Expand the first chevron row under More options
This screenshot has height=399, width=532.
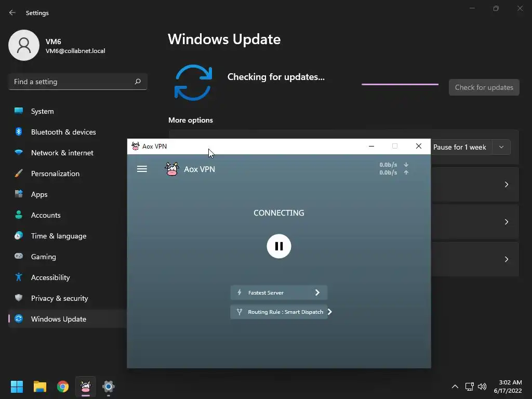click(506, 184)
